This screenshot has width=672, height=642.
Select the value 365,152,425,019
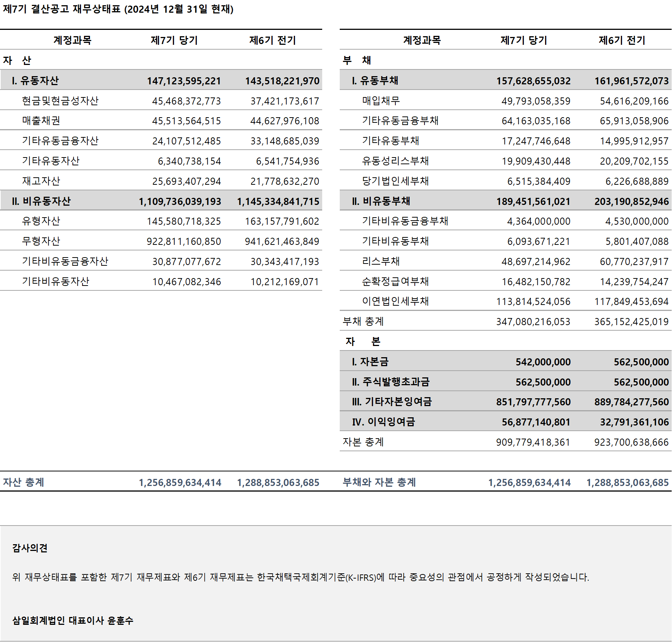click(x=632, y=322)
